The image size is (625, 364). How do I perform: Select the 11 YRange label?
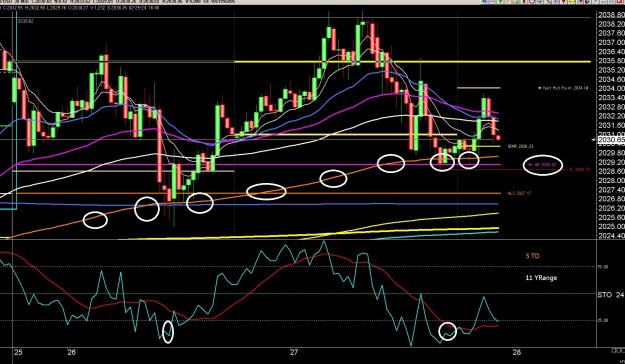pyautogui.click(x=541, y=278)
